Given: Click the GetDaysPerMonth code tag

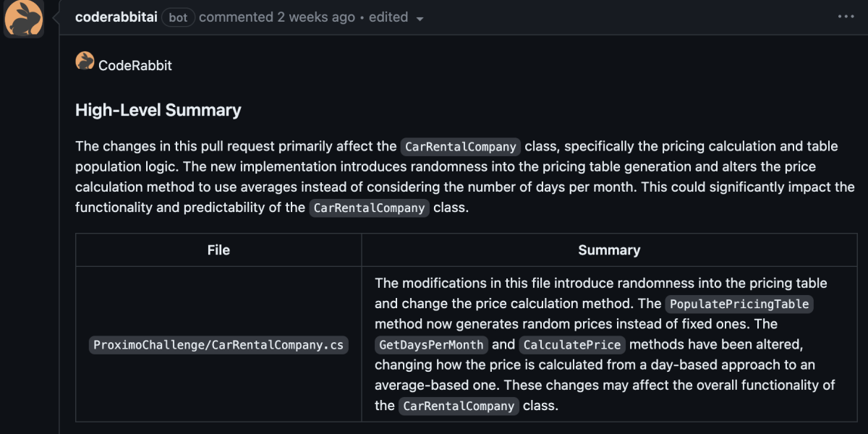Looking at the screenshot, I should (432, 345).
